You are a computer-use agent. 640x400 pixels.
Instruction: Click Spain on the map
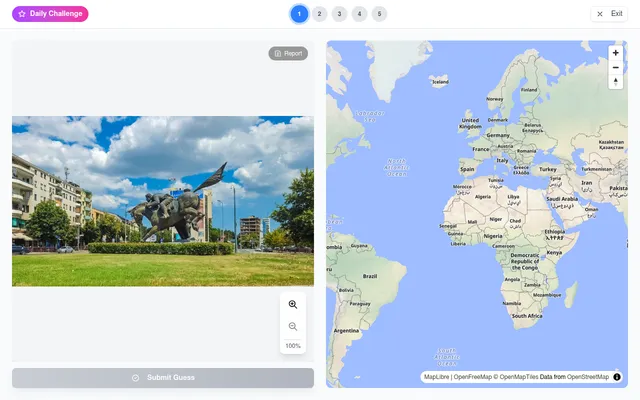467,169
